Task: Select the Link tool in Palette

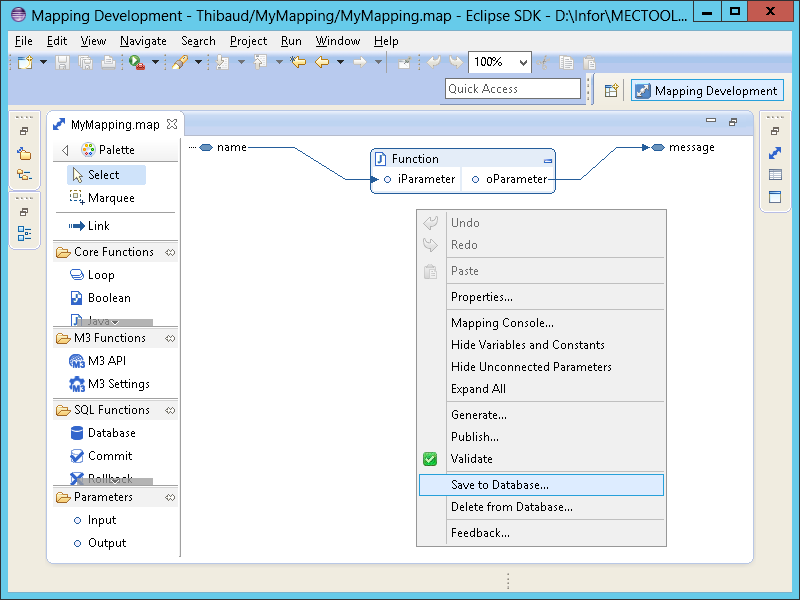Action: click(98, 226)
